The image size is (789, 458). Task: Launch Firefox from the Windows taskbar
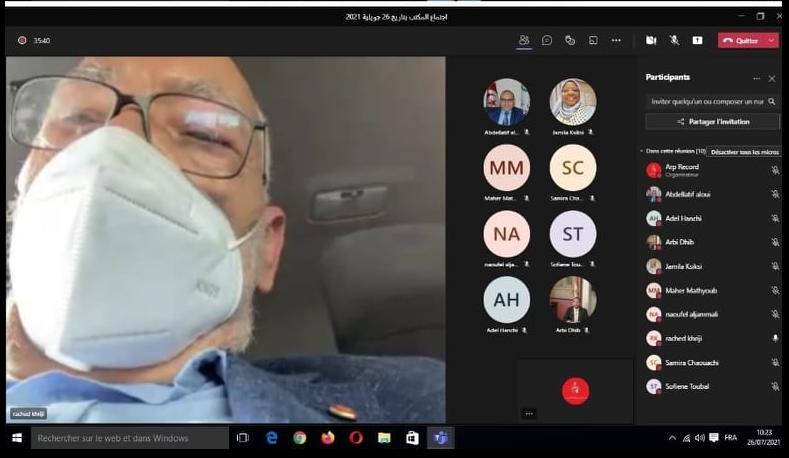click(x=328, y=438)
